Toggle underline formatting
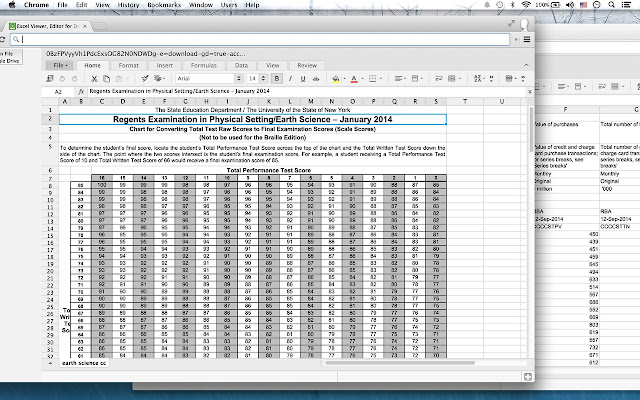 pos(303,78)
